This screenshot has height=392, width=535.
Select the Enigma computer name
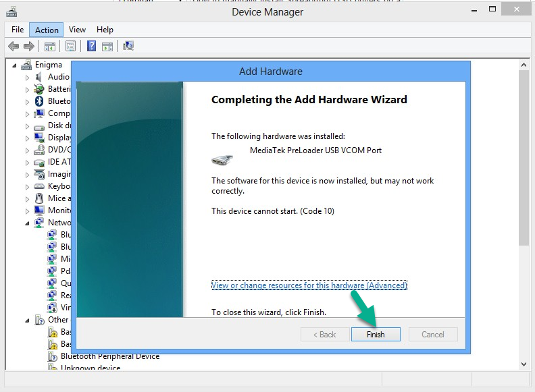click(x=49, y=65)
